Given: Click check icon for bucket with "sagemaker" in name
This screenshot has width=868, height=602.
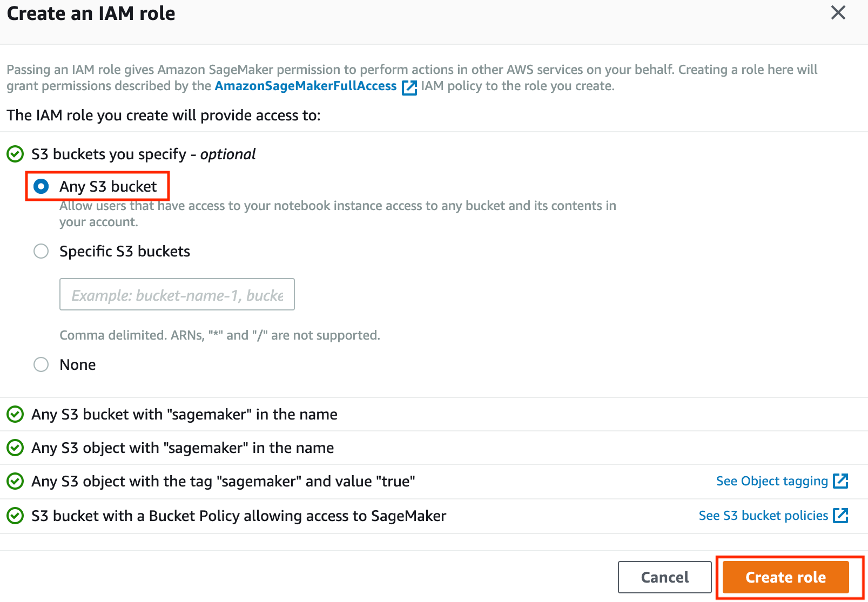Looking at the screenshot, I should [x=15, y=415].
